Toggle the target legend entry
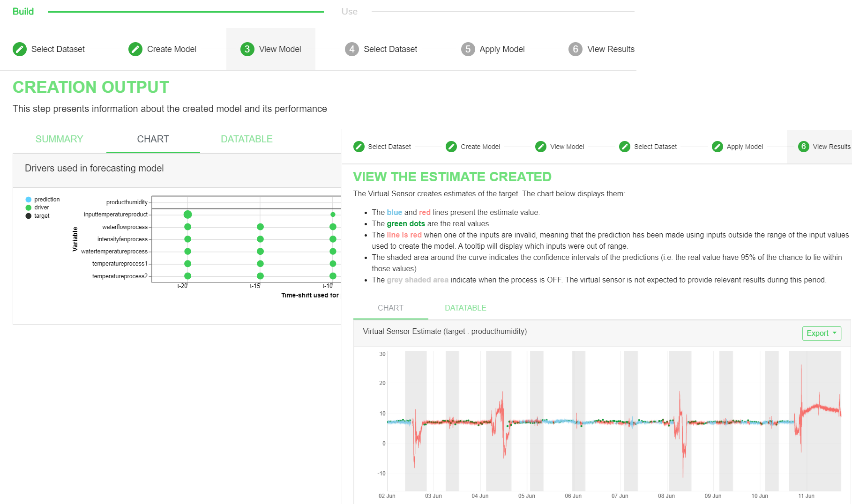Image resolution: width=852 pixels, height=504 pixels. (x=37, y=216)
